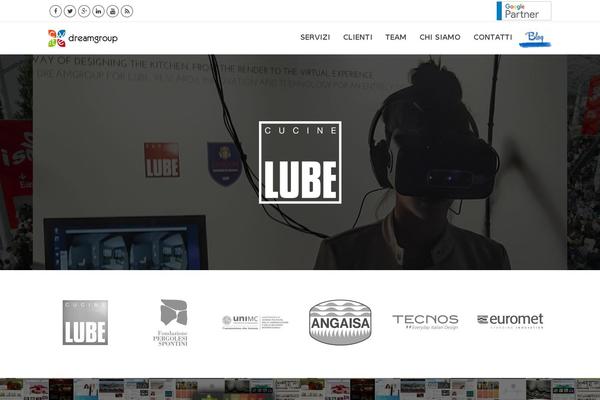This screenshot has height=400, width=600.
Task: Open the CLIENTI menu item
Action: [357, 37]
